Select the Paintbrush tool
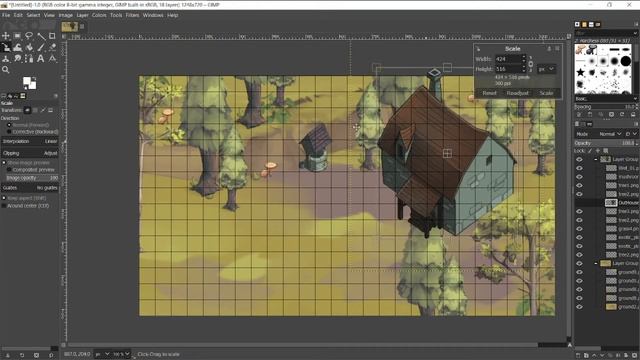 [41, 47]
